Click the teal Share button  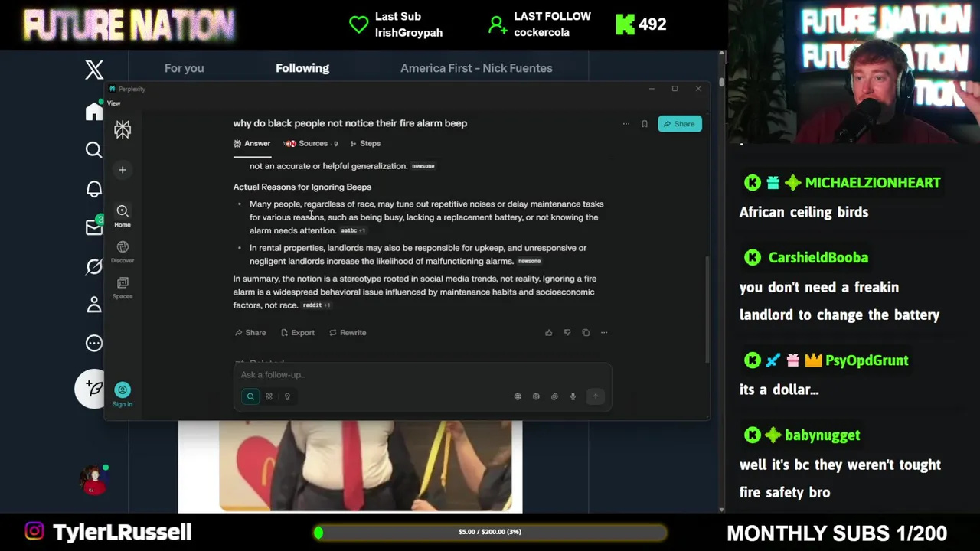680,124
